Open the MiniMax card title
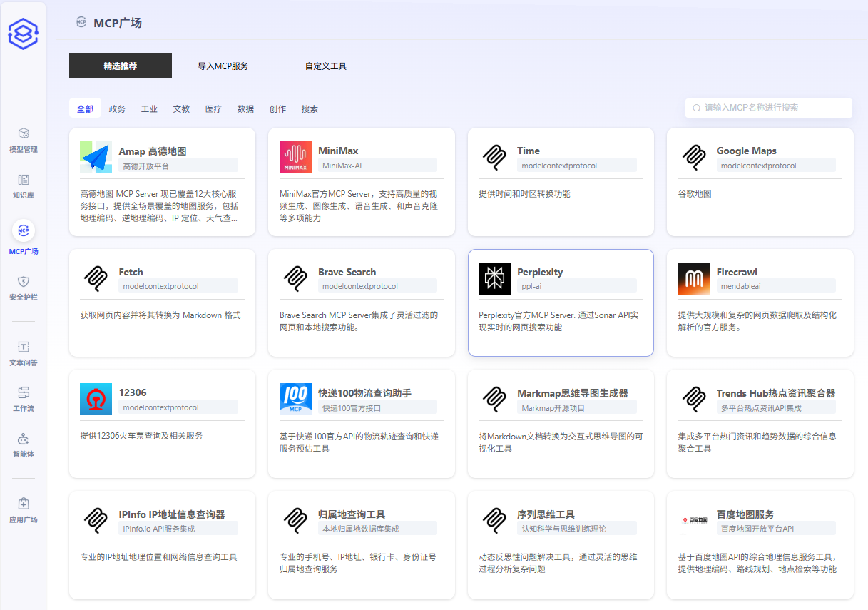The image size is (868, 610). tap(338, 151)
